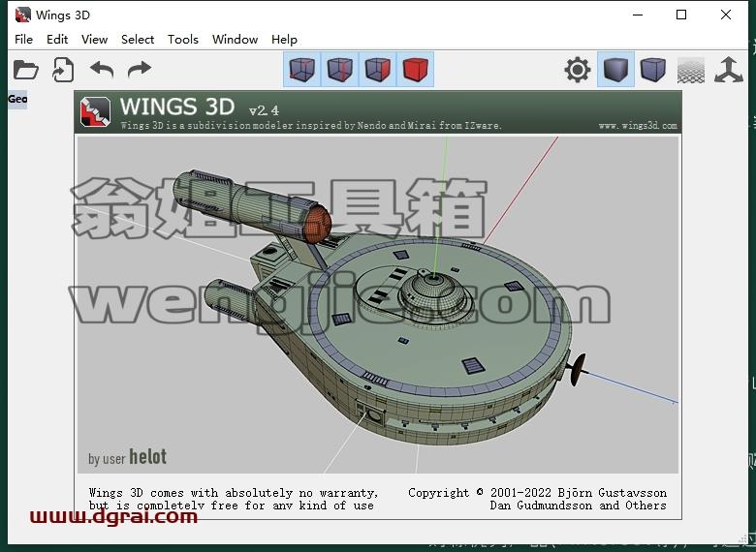
Task: Switch to vertex selection mode cube
Action: (x=301, y=70)
